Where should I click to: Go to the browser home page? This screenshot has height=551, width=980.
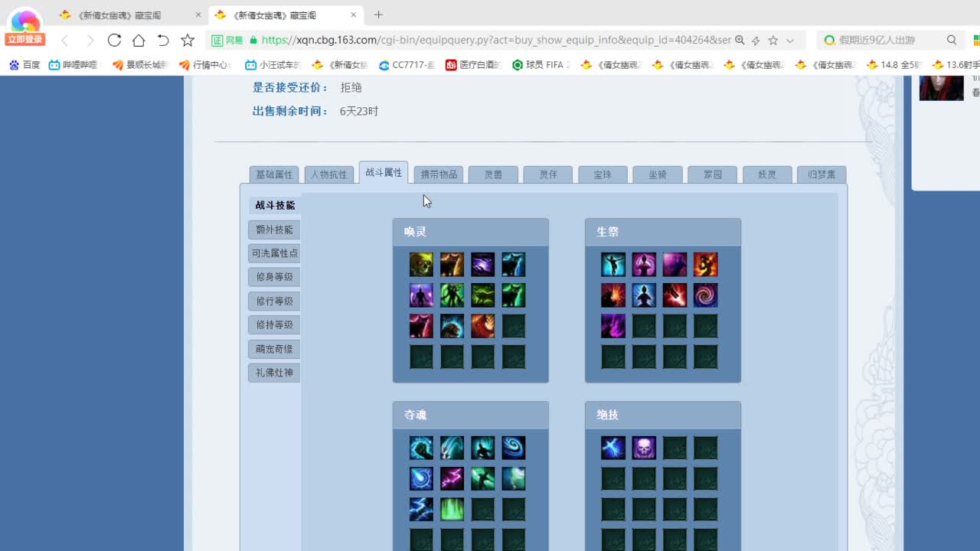click(x=139, y=41)
